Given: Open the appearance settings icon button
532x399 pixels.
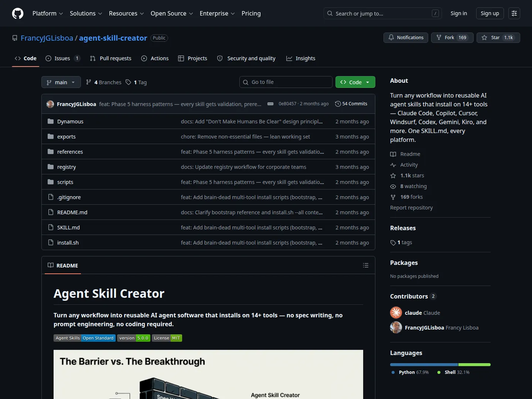Looking at the screenshot, I should click(x=514, y=13).
